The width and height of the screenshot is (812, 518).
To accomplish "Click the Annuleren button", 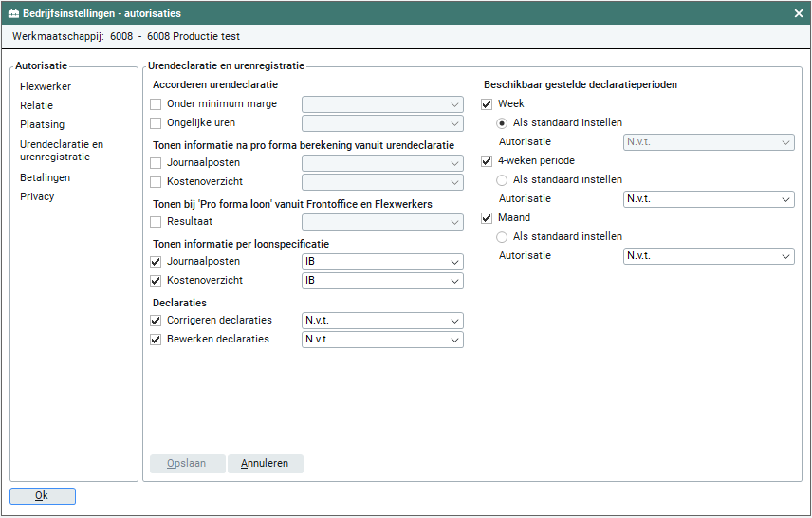I will (x=265, y=464).
